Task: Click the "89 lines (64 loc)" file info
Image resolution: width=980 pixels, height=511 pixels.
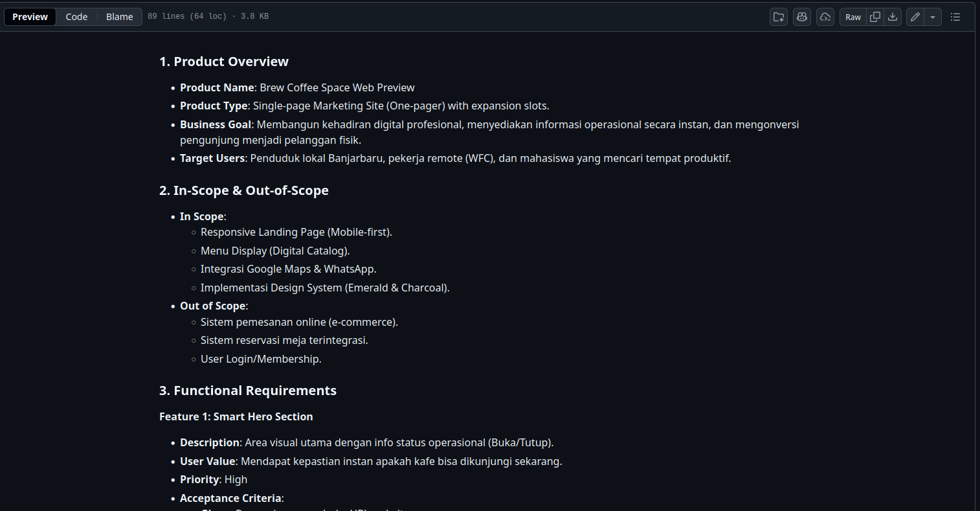Action: click(x=187, y=16)
